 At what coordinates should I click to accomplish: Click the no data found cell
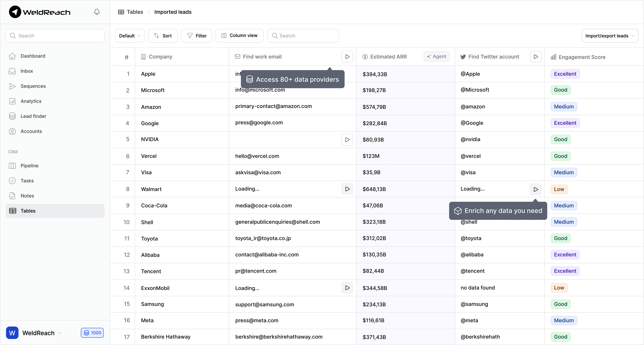(x=500, y=288)
